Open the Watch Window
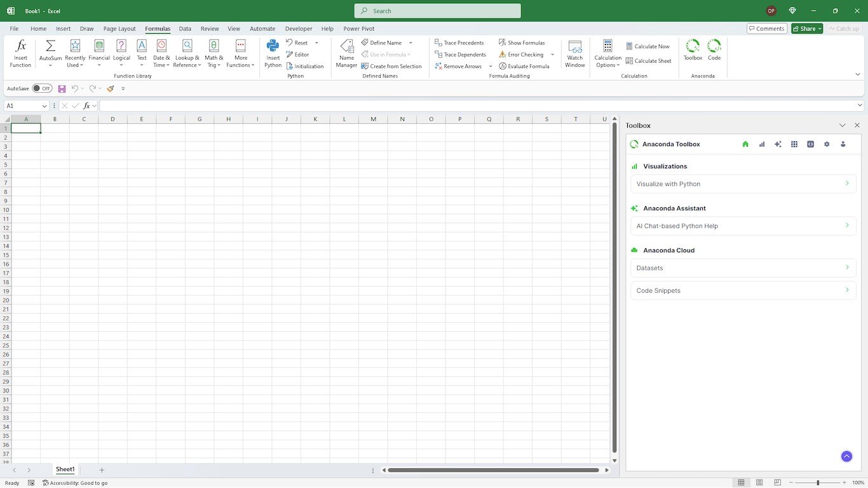Viewport: 868px width, 488px height. pos(575,53)
